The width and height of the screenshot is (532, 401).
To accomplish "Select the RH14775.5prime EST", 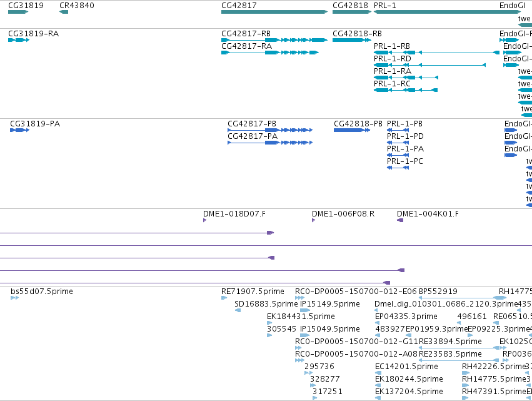I will click(x=465, y=385).
